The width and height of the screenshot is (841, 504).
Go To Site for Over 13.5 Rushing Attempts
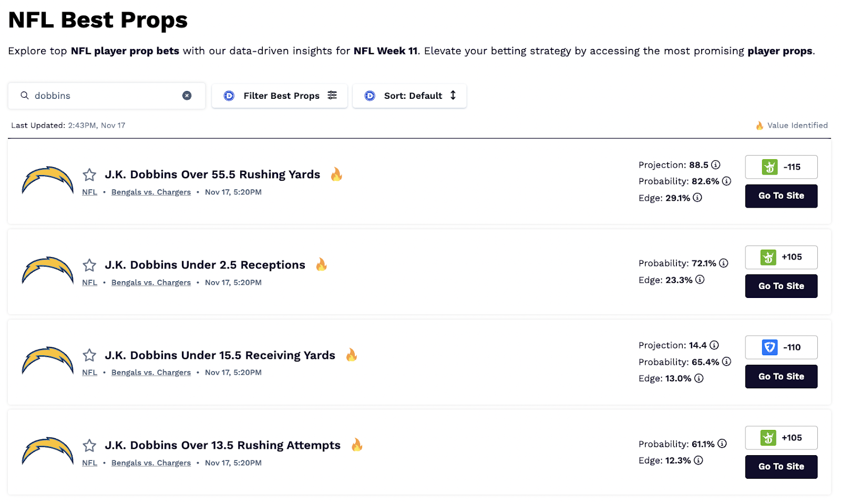(x=781, y=467)
